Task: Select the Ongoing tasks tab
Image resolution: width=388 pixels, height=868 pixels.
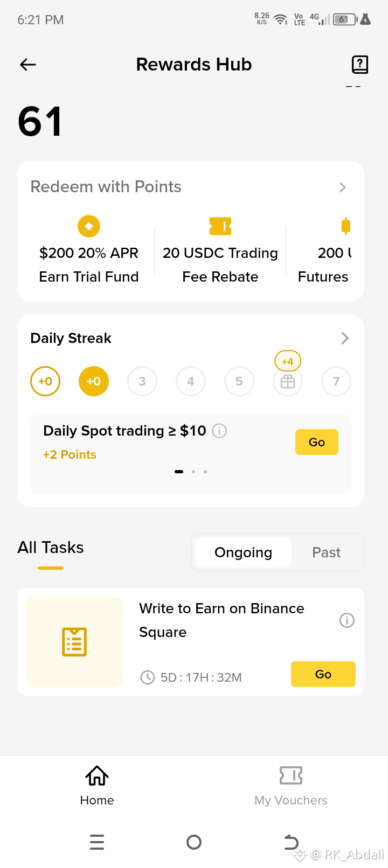Action: pos(243,552)
